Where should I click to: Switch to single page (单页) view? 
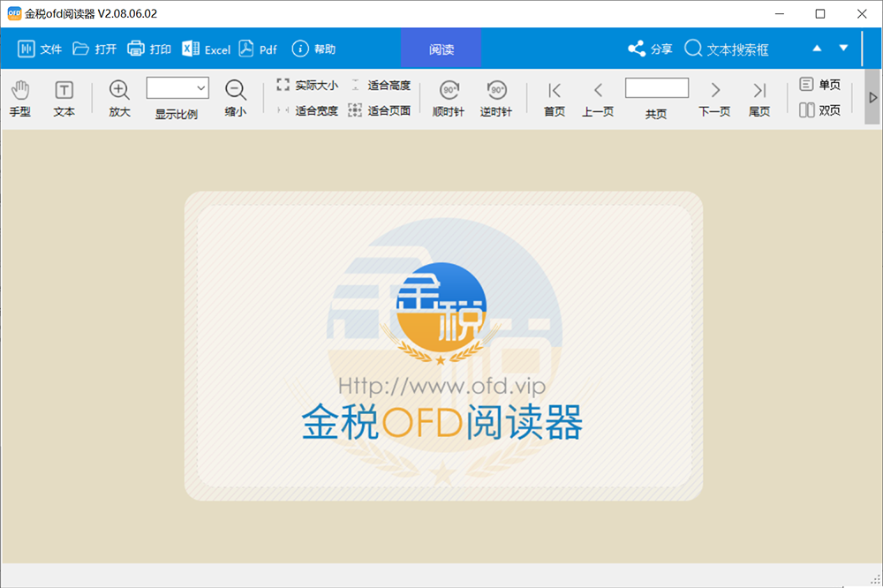tap(820, 83)
